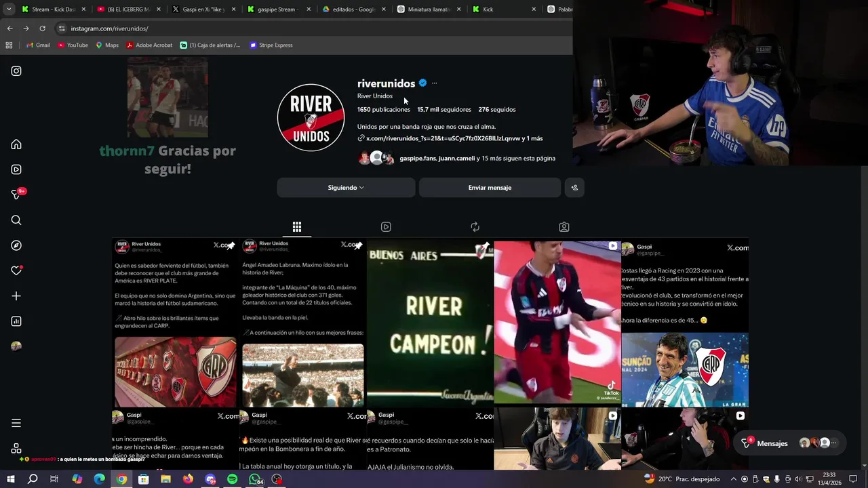Open the Chrome tab search dropdown arrow
The image size is (868, 488).
click(9, 9)
